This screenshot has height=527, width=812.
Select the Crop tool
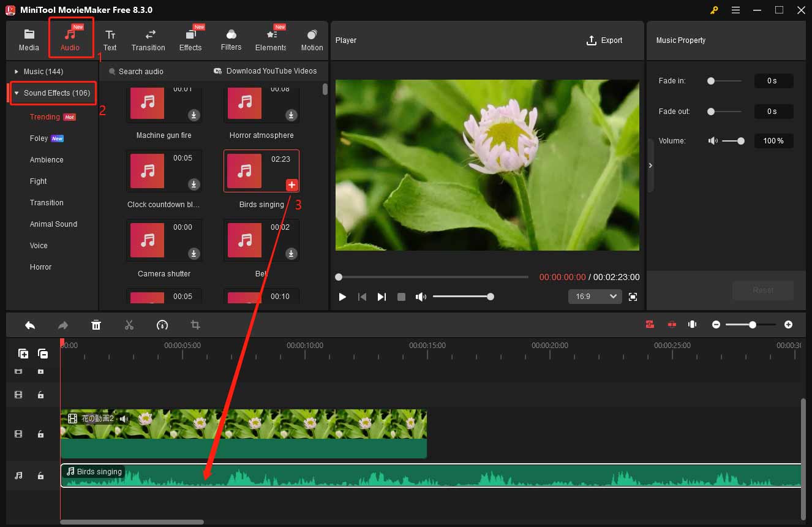(x=195, y=325)
